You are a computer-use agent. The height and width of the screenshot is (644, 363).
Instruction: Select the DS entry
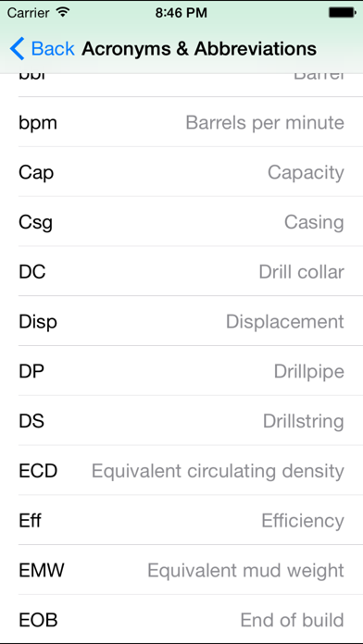click(181, 421)
